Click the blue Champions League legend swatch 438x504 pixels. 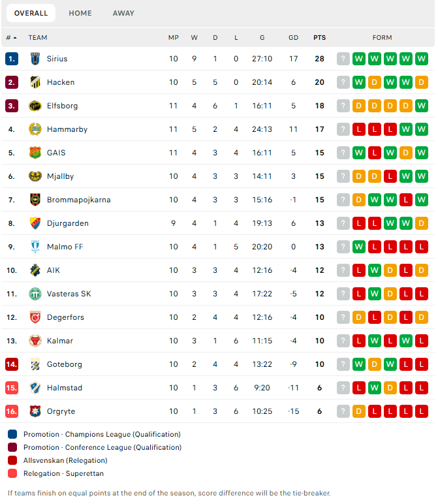click(12, 434)
